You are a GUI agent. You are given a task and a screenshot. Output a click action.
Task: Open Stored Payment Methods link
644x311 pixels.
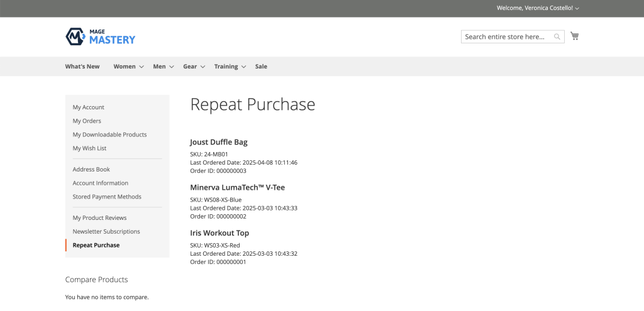coord(107,197)
